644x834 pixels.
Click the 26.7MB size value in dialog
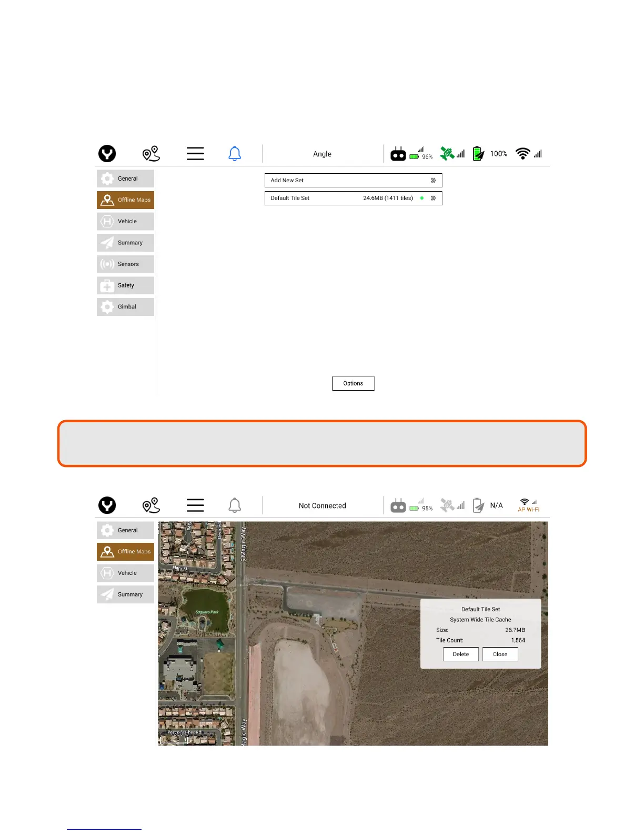pos(515,630)
